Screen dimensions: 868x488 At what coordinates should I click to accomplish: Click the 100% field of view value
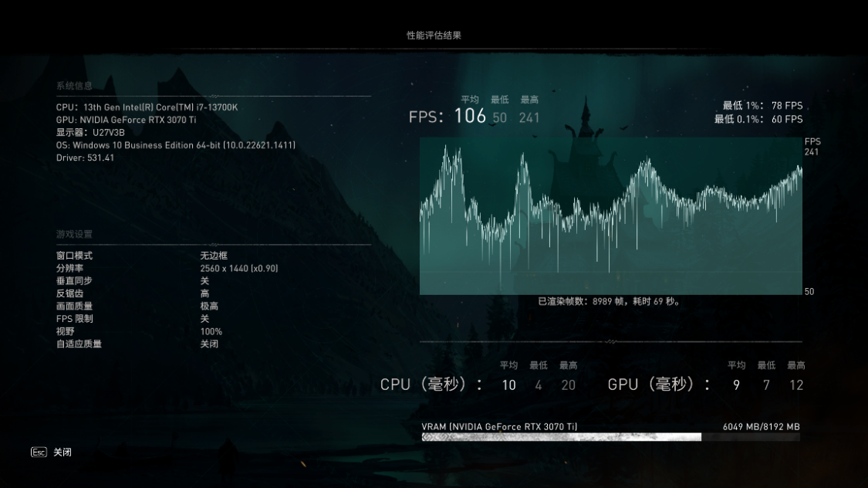click(211, 331)
